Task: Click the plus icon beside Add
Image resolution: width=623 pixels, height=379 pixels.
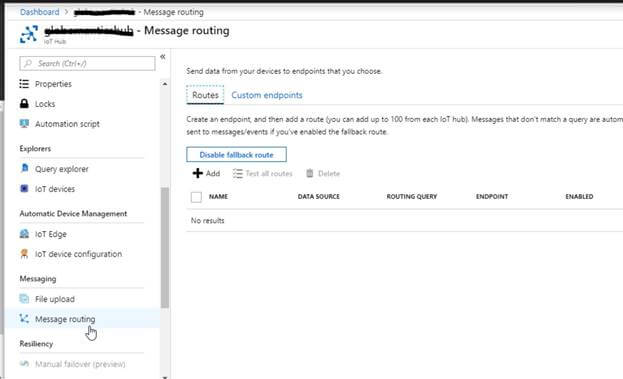Action: [x=197, y=173]
